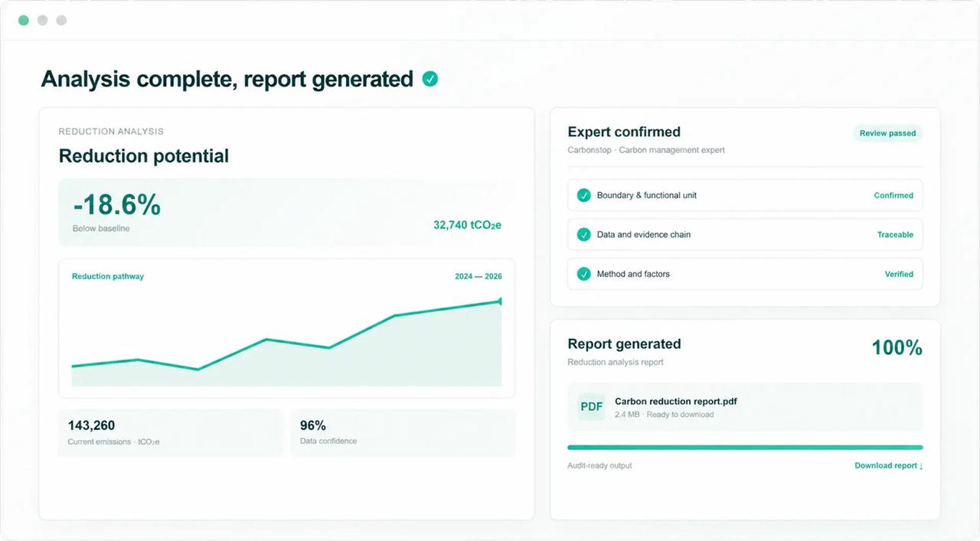Click the endpoint marker on Reduction pathway chart
This screenshot has height=541, width=980.
[500, 301]
